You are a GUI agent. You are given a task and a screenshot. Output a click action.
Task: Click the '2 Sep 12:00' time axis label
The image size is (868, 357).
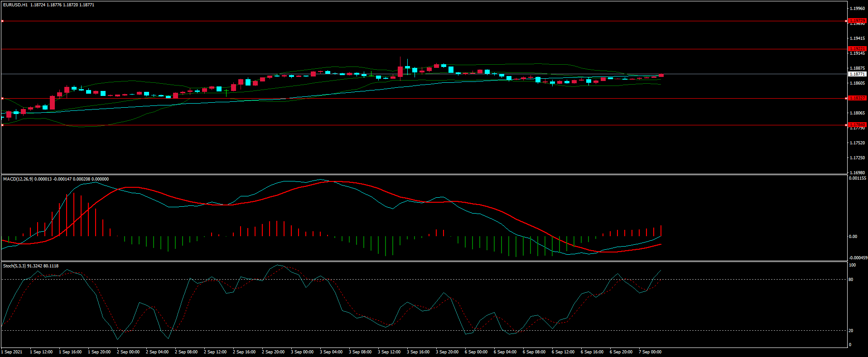[215, 352]
